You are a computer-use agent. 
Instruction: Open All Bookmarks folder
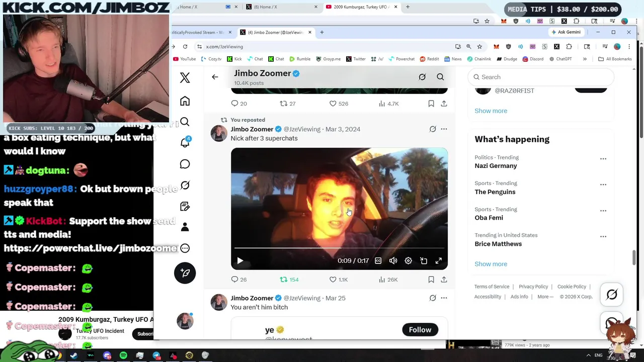click(615, 59)
